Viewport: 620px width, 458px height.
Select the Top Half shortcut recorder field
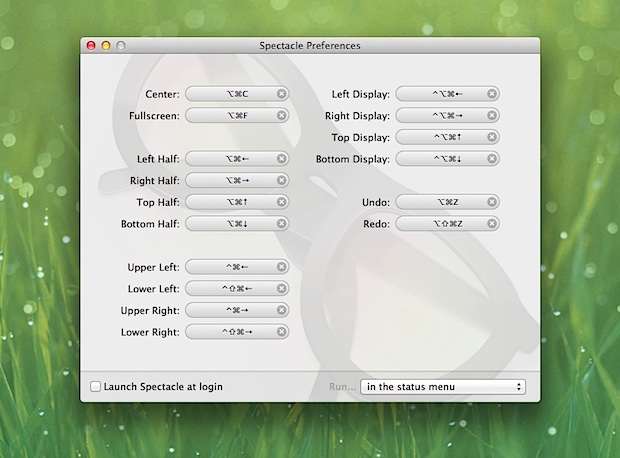237,202
